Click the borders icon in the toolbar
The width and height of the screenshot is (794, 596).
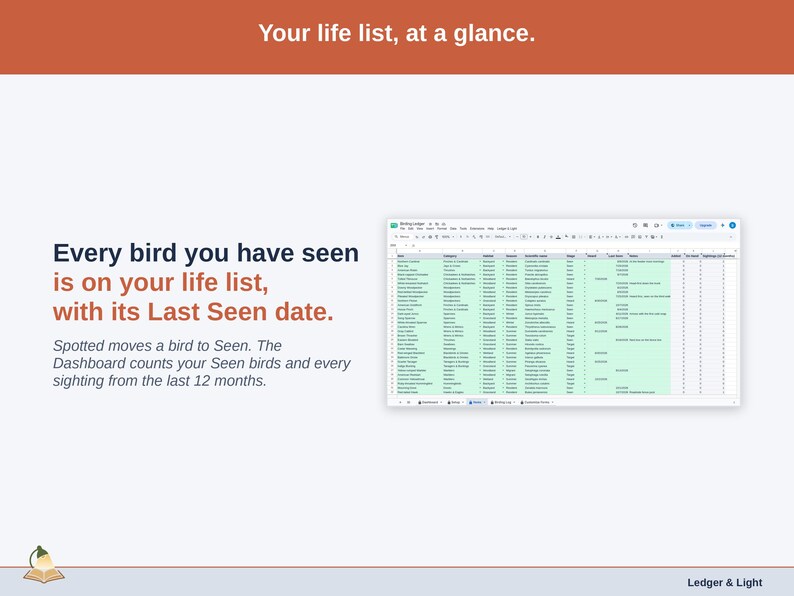574,237
